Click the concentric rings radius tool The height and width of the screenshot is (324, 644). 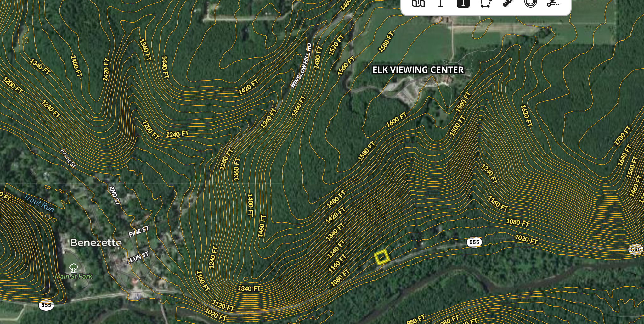530,3
